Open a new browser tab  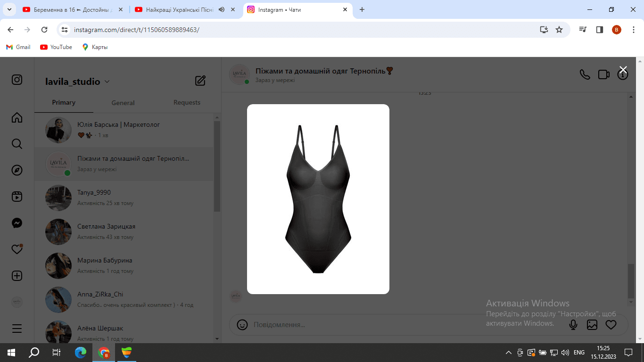click(x=362, y=9)
